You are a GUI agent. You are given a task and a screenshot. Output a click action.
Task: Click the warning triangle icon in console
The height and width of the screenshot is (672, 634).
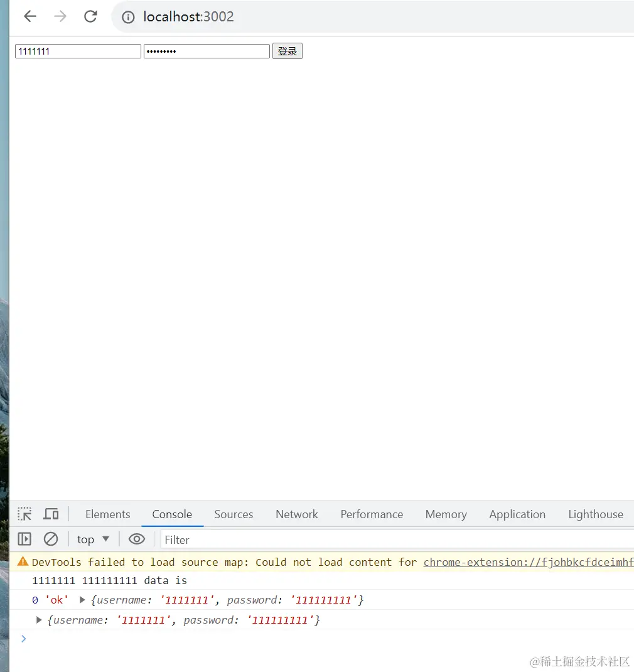(23, 561)
